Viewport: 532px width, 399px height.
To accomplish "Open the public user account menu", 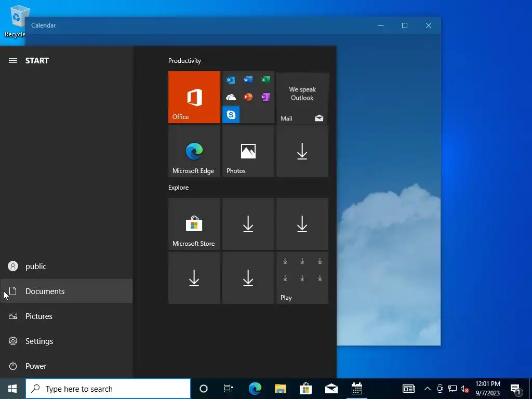I will pyautogui.click(x=66, y=267).
